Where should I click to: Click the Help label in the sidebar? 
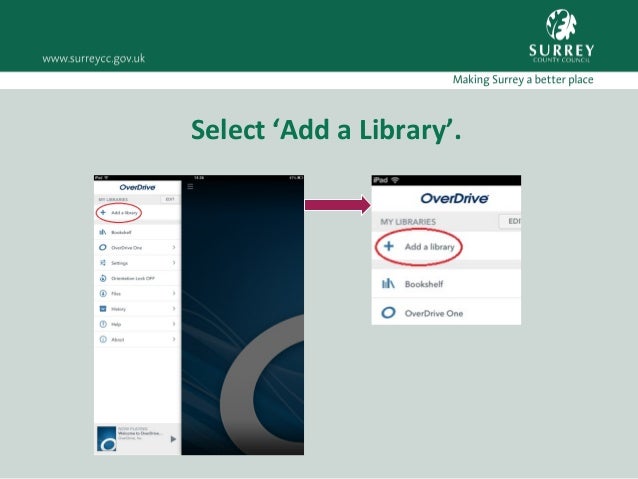[x=116, y=325]
